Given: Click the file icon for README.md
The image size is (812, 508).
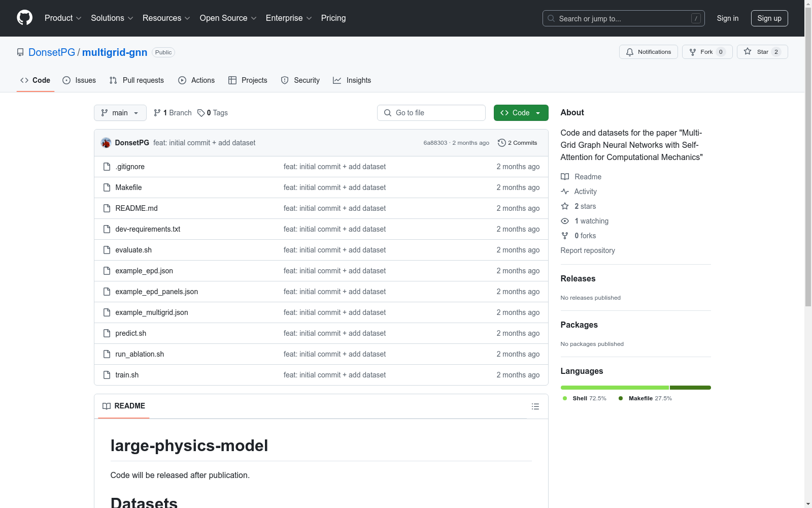Looking at the screenshot, I should click(107, 208).
